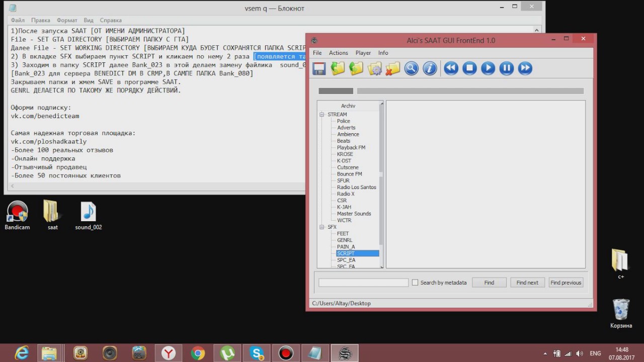
Task: Click the ENG language indicator in taskbar
Action: [595, 353]
